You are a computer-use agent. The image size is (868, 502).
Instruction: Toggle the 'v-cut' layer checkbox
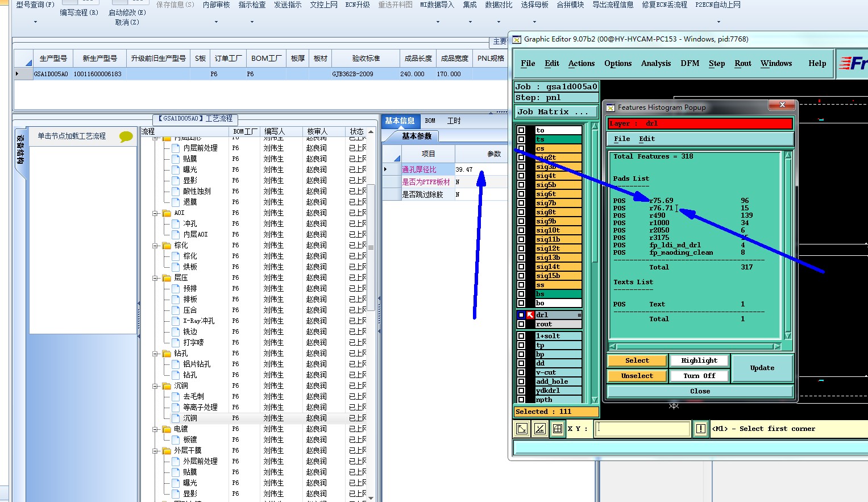[521, 372]
